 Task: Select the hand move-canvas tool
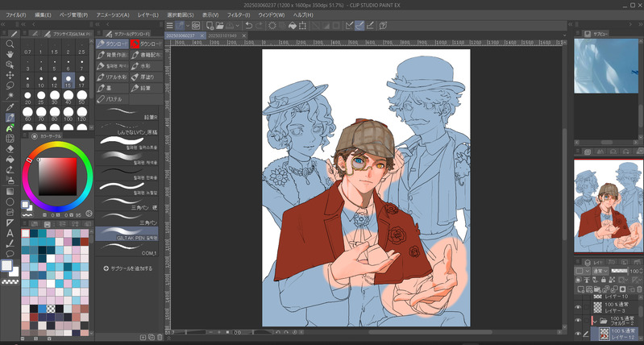tap(10, 54)
